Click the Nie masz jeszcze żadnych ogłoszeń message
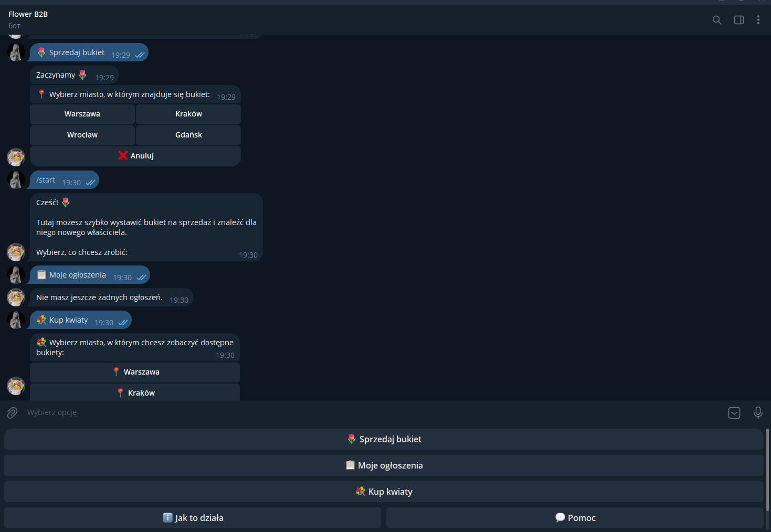Screen dimensions: 771x532 112,297
